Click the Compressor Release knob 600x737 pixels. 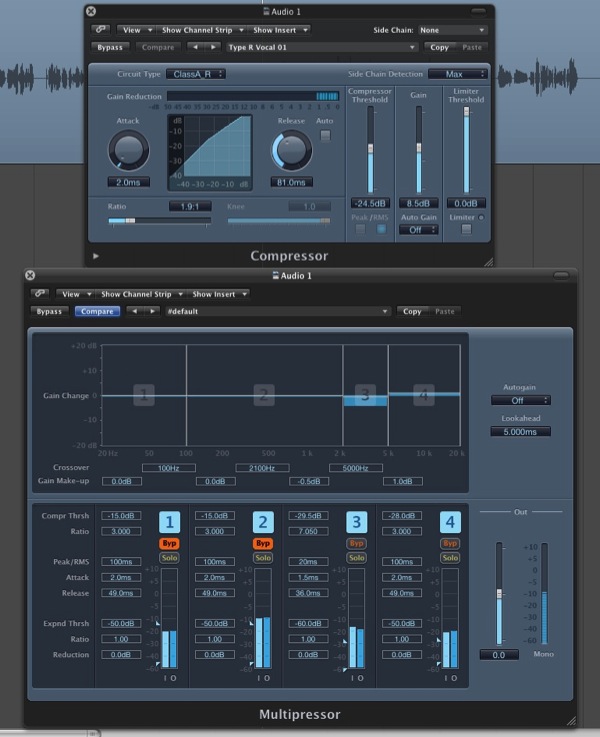[291, 150]
